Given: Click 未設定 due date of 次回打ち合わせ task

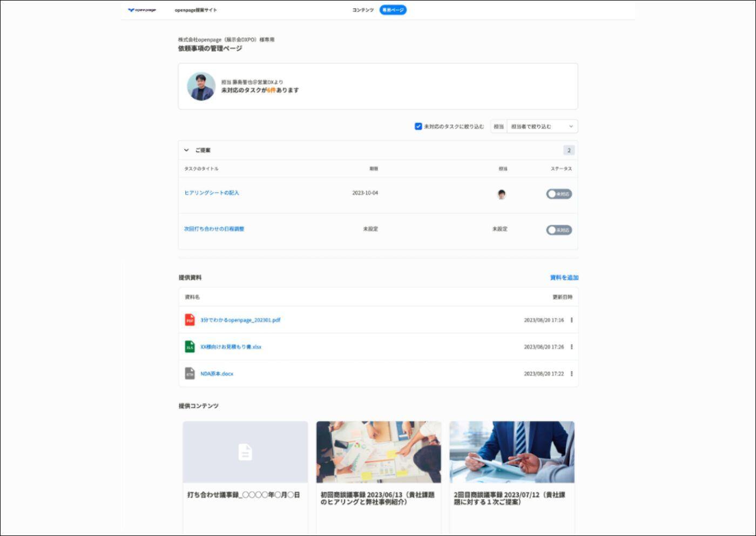Looking at the screenshot, I should [x=370, y=229].
